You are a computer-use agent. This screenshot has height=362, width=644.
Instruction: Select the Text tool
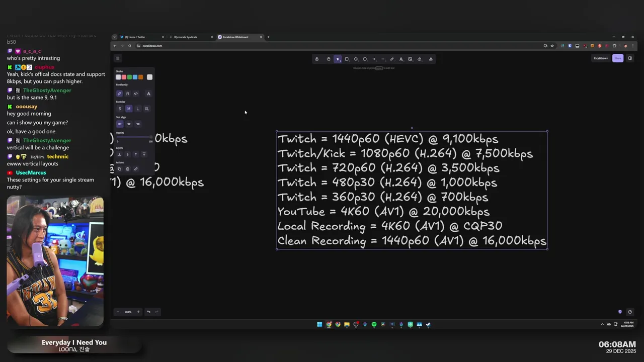[401, 59]
